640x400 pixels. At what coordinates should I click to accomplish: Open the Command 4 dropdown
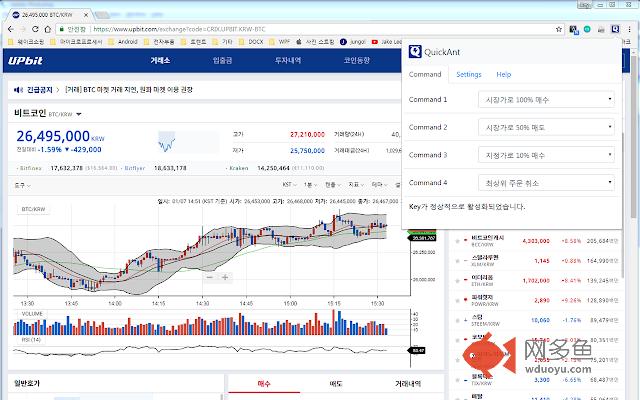point(546,183)
